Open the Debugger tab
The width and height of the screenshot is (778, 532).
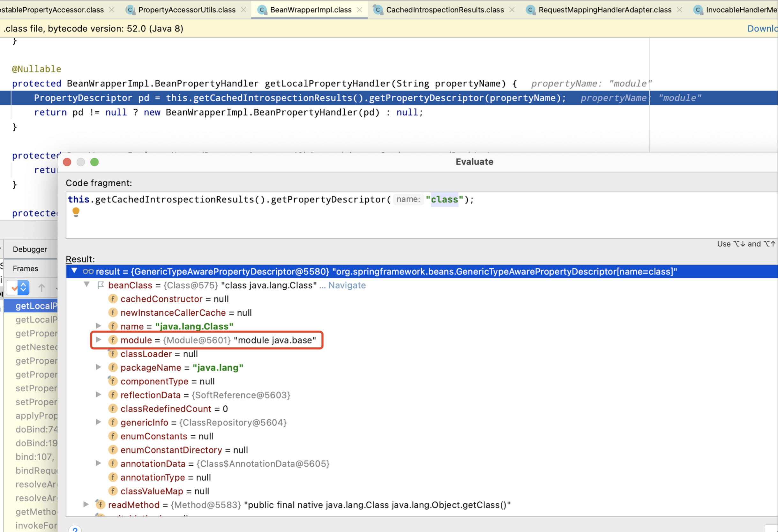(30, 249)
